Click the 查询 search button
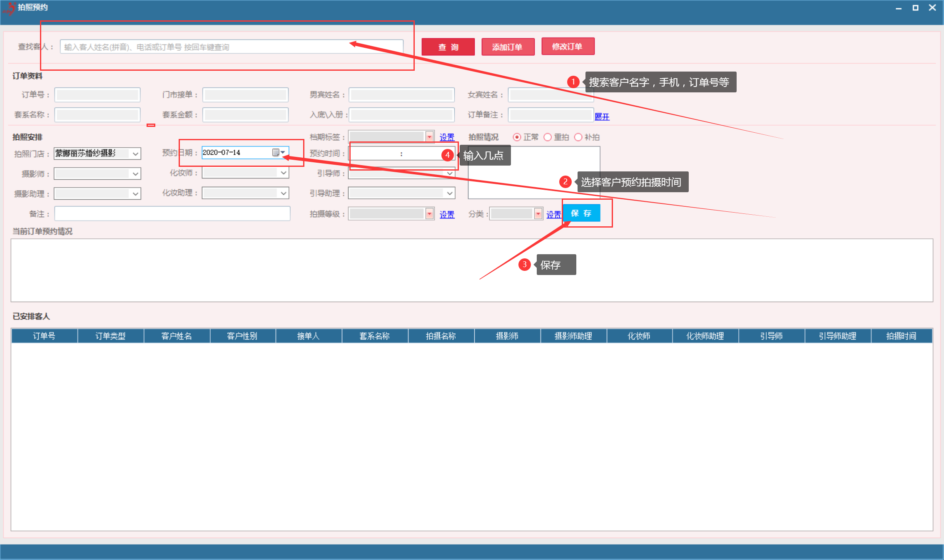This screenshot has width=944, height=560. click(x=448, y=47)
